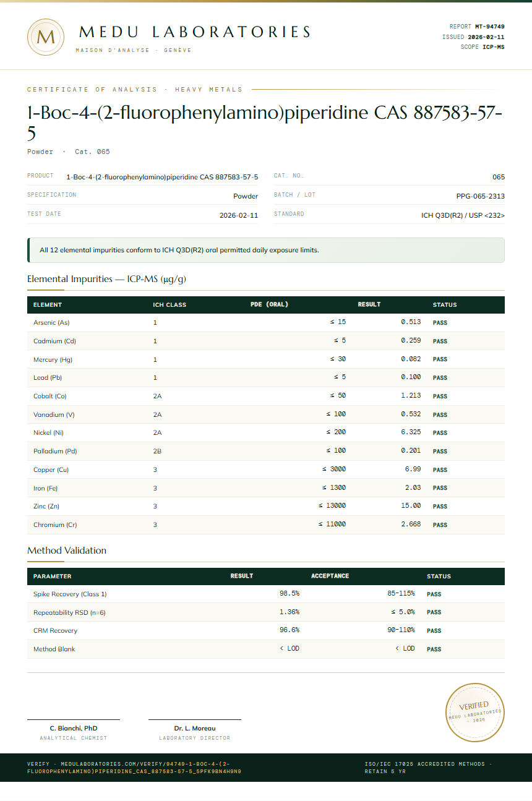Click the Mercury (Hg) row label
The image size is (532, 801).
[53, 359]
